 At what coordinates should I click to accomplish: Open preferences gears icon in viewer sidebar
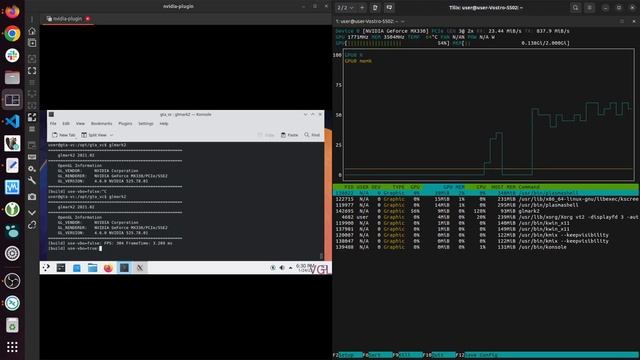(32, 168)
